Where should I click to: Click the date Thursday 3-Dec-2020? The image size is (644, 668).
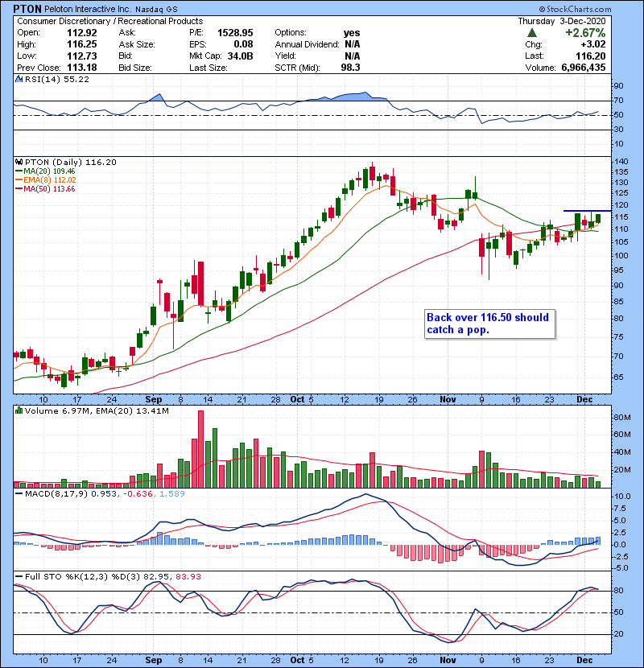click(x=562, y=21)
